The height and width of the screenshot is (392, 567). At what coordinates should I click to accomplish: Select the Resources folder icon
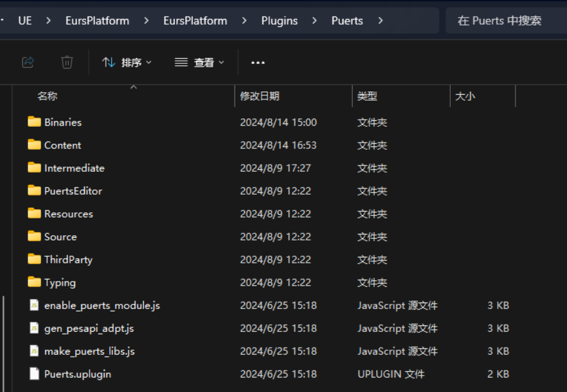click(35, 214)
